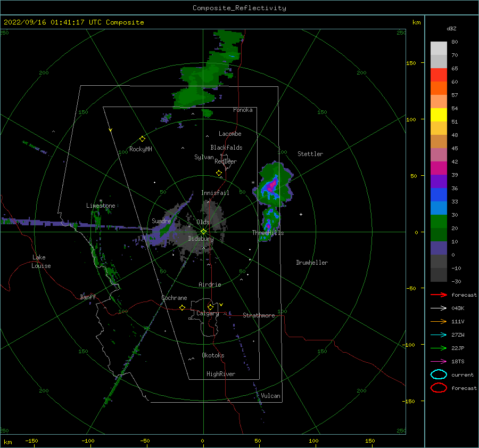Click the cyan 27ZW arrow icon
Viewport: 479px width, 448px height.
pos(439,335)
